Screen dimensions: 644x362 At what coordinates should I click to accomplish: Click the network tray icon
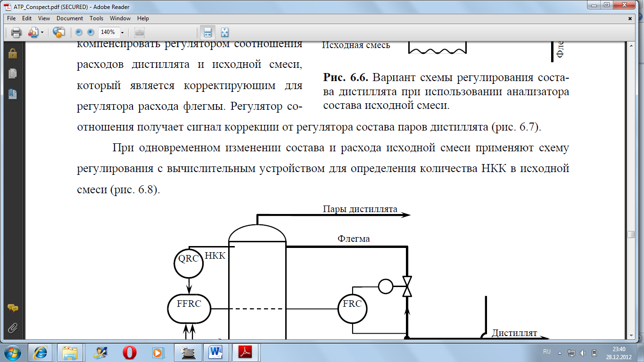571,352
